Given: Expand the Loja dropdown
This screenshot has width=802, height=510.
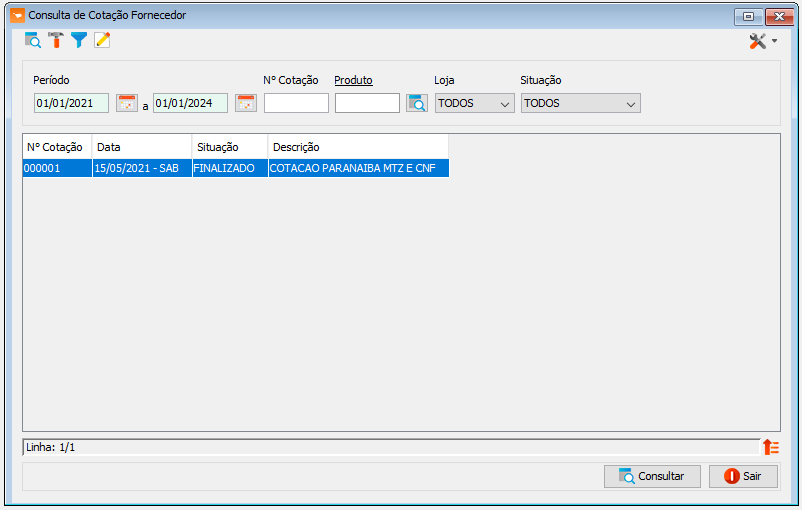Looking at the screenshot, I should tap(475, 103).
